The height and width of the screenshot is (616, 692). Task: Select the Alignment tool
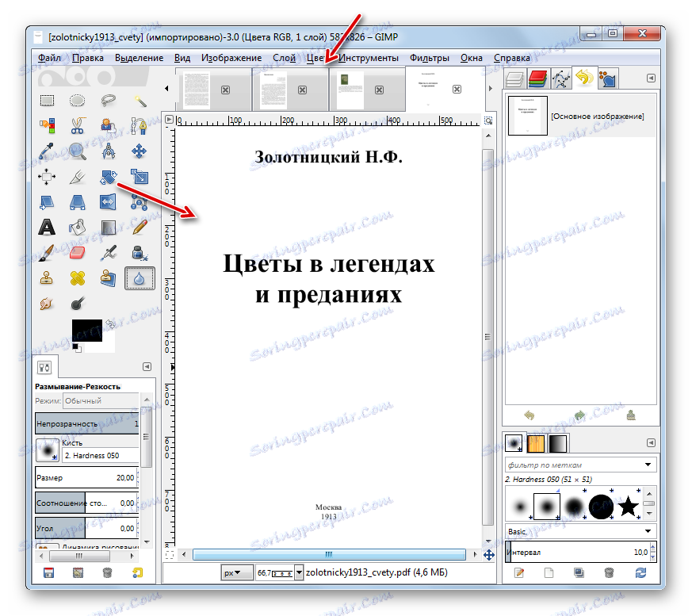48,177
